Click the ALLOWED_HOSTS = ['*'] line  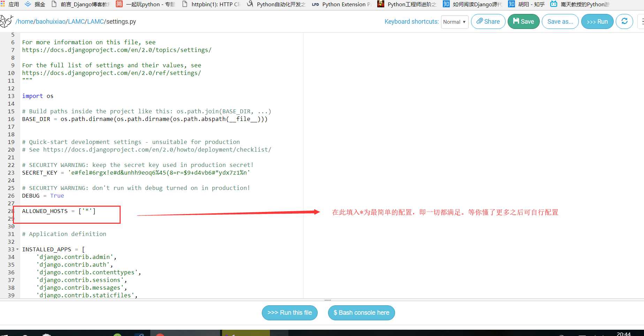(x=59, y=211)
